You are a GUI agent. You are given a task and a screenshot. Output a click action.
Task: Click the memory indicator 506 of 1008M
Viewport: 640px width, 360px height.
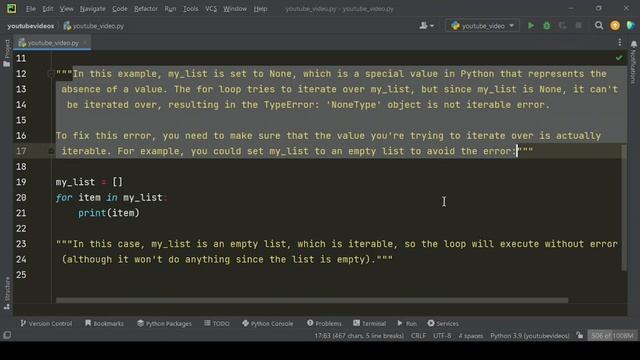pos(612,336)
